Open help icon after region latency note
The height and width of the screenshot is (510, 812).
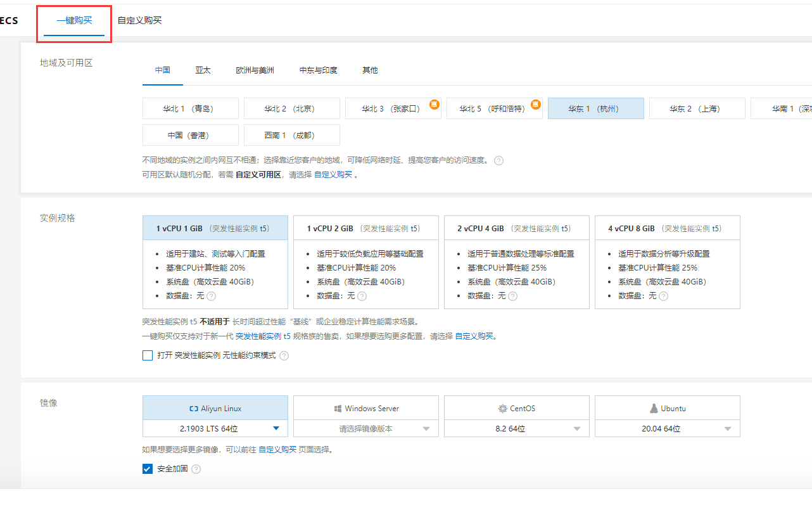click(498, 161)
